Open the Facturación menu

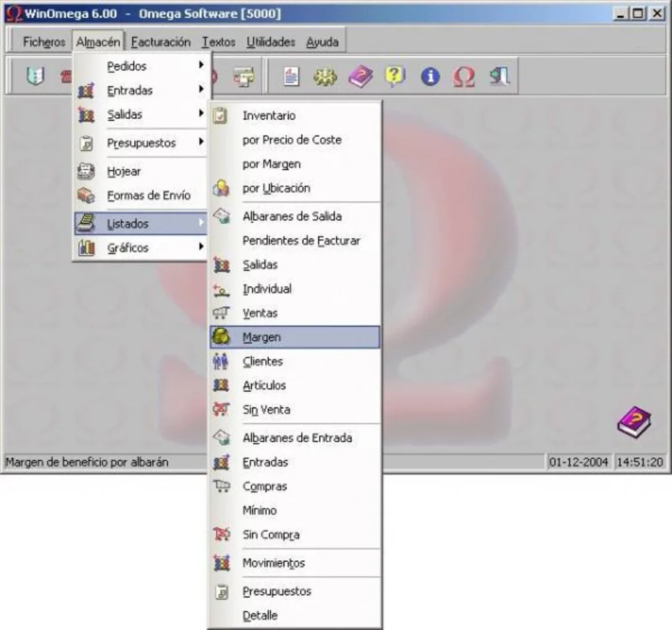(x=160, y=41)
